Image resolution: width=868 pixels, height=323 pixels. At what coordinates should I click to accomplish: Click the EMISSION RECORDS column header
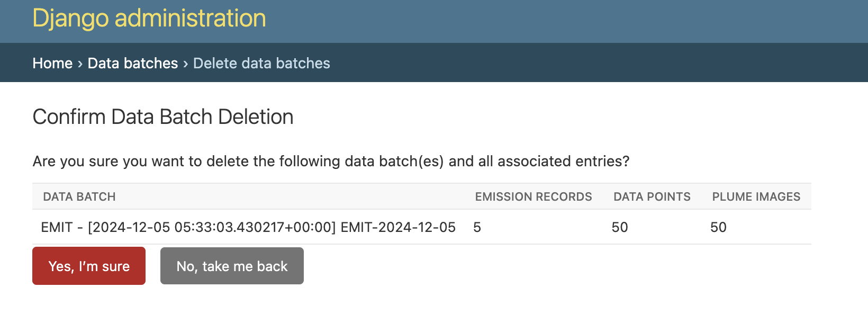pos(533,197)
